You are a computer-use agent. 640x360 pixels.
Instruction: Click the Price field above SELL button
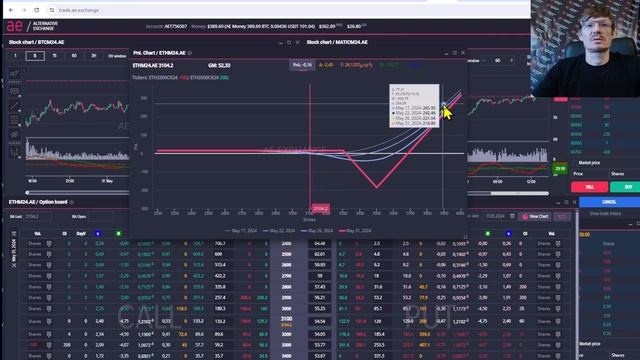point(589,174)
